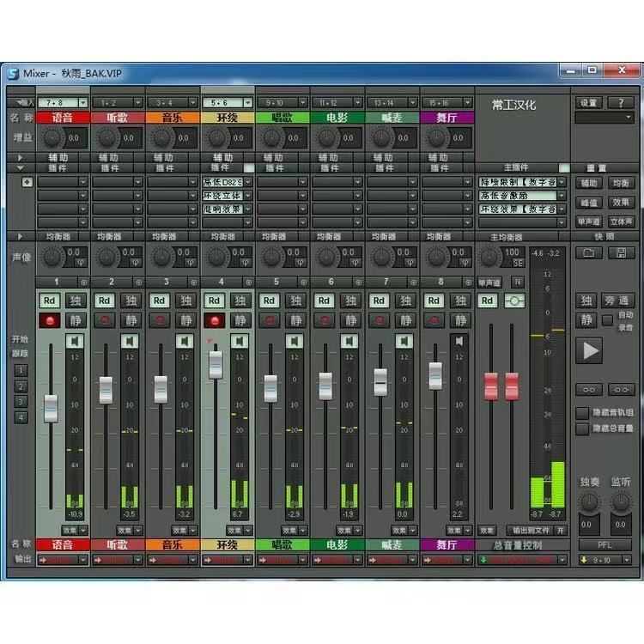Viewport: 644px width, 644px height.
Task: Mute channel 5 唱歌 with 静
Action: pyautogui.click(x=295, y=320)
